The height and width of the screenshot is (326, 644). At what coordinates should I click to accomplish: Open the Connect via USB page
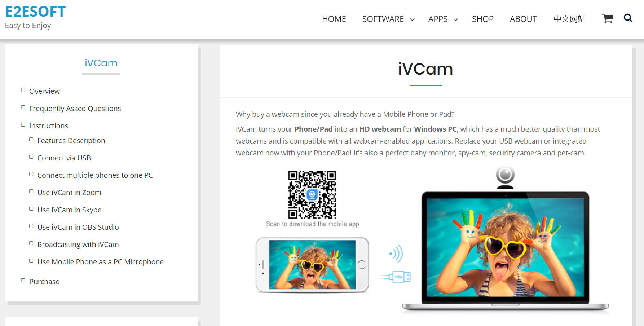64,158
